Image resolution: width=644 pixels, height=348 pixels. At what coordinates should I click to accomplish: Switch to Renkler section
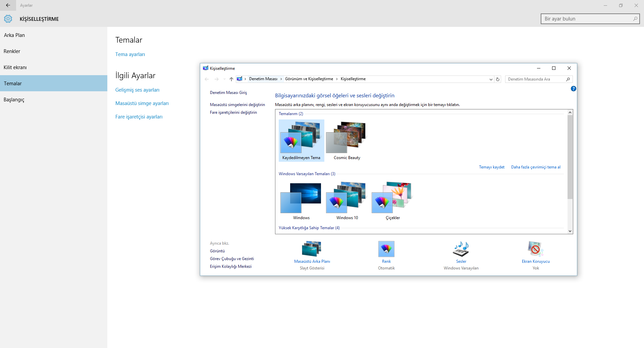click(54, 51)
